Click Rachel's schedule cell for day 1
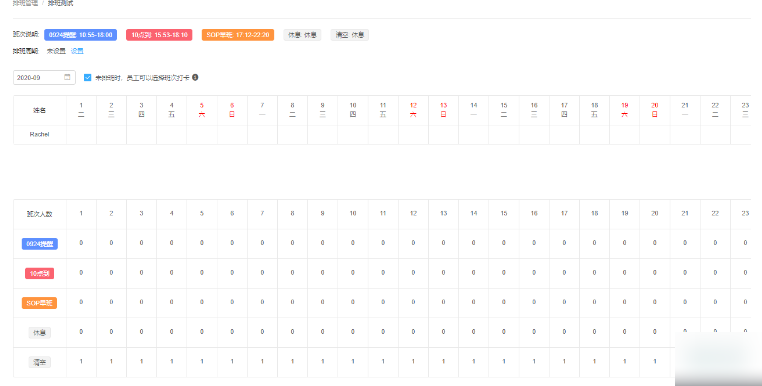This screenshot has height=386, width=762. point(81,135)
